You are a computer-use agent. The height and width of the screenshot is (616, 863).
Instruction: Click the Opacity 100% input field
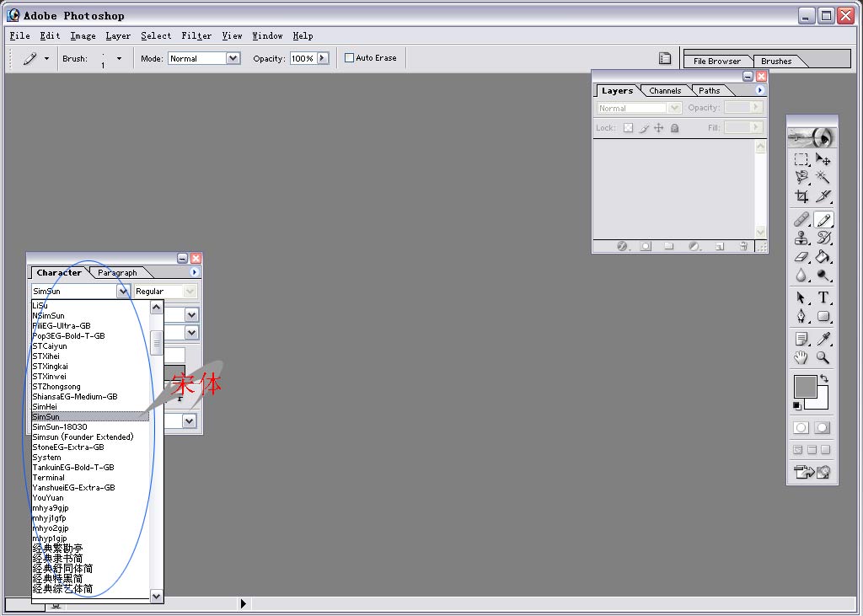(303, 58)
